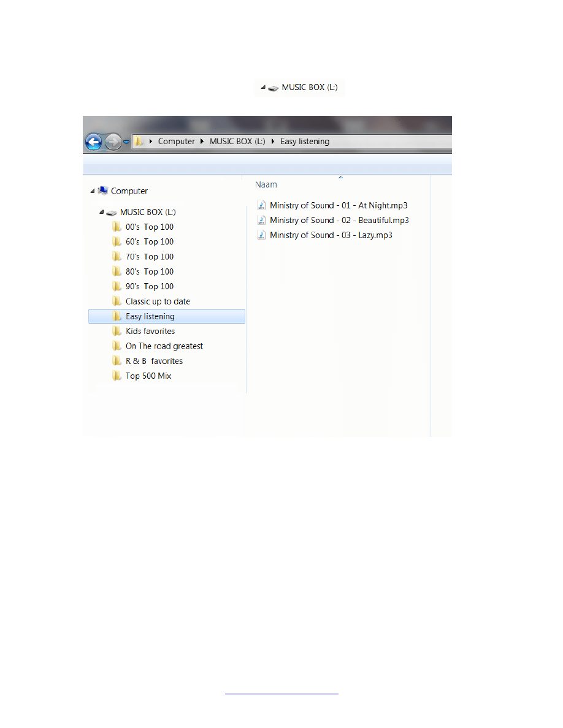Select the Top 500 Mix folder
Screen dimensions: 563x728
click(148, 376)
